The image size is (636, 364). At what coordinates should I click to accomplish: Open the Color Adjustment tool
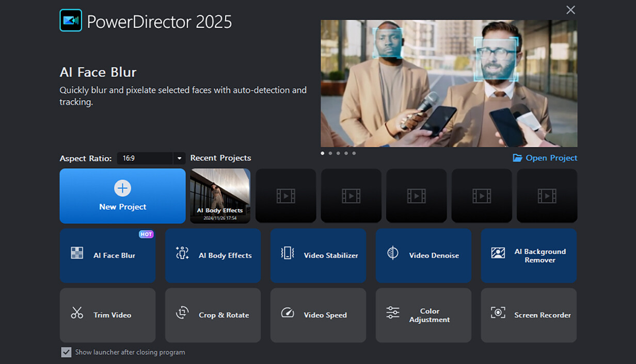pyautogui.click(x=423, y=315)
